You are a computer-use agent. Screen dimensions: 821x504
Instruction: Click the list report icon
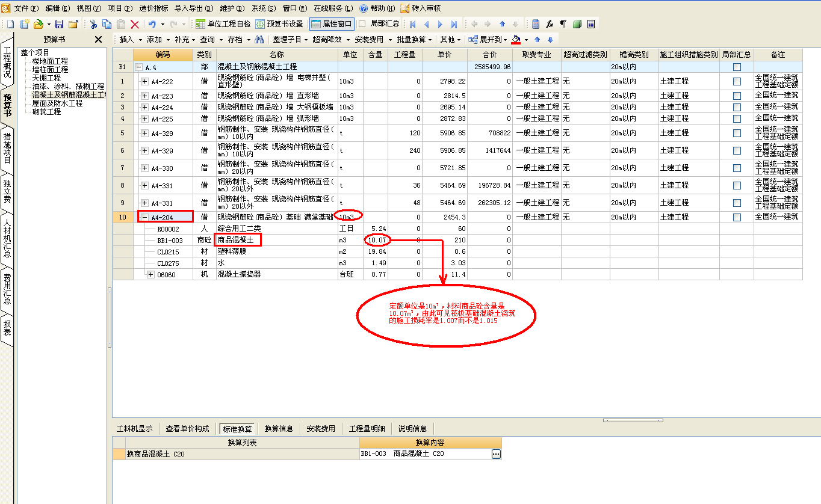(591, 24)
